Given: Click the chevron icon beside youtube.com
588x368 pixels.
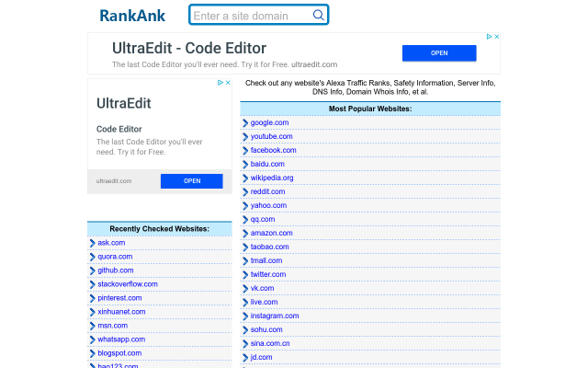Looking at the screenshot, I should (245, 137).
